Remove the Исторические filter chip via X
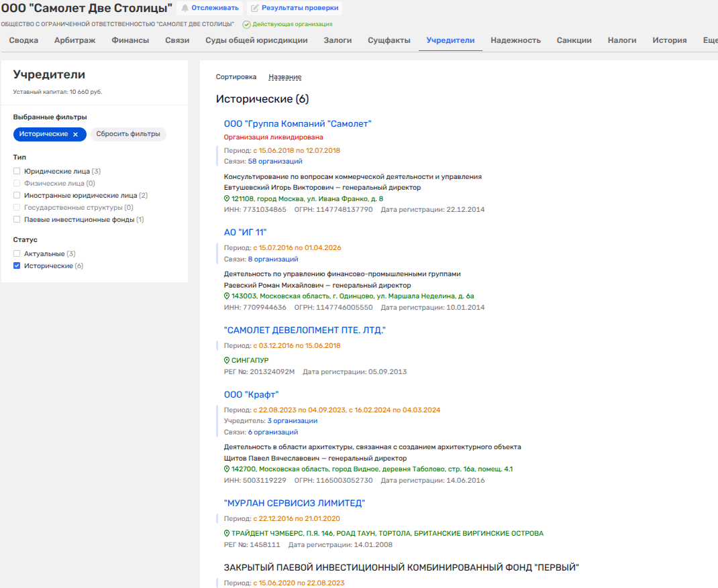This screenshot has height=588, width=718. coord(76,134)
